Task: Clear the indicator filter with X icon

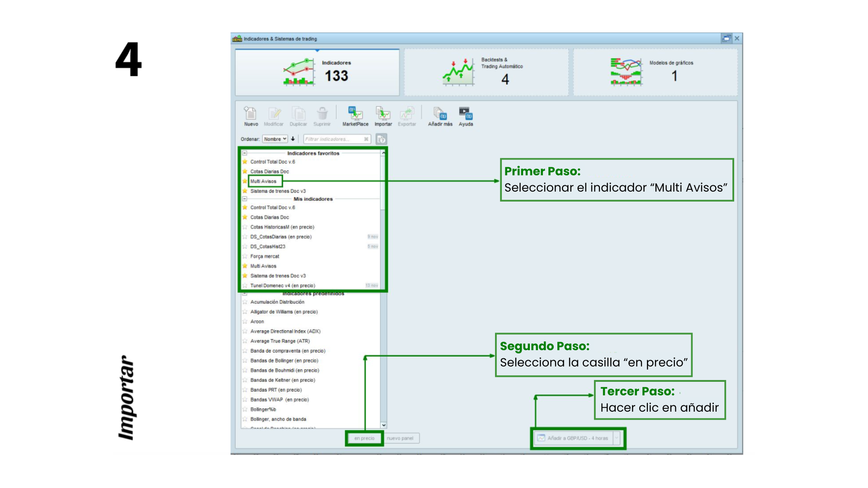Action: coord(366,139)
